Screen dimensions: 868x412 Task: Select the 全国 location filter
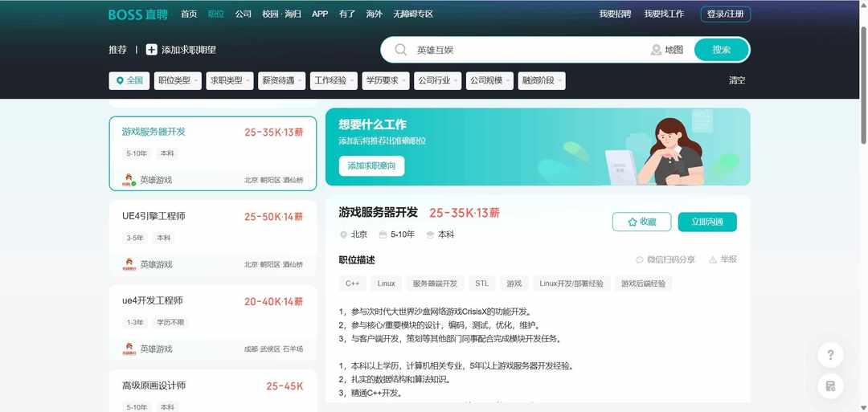(x=129, y=80)
